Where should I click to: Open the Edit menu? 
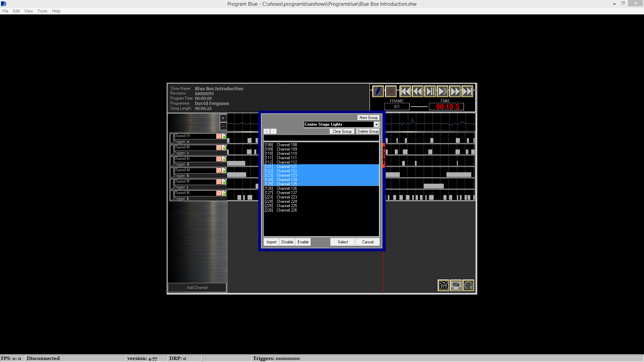(16, 11)
